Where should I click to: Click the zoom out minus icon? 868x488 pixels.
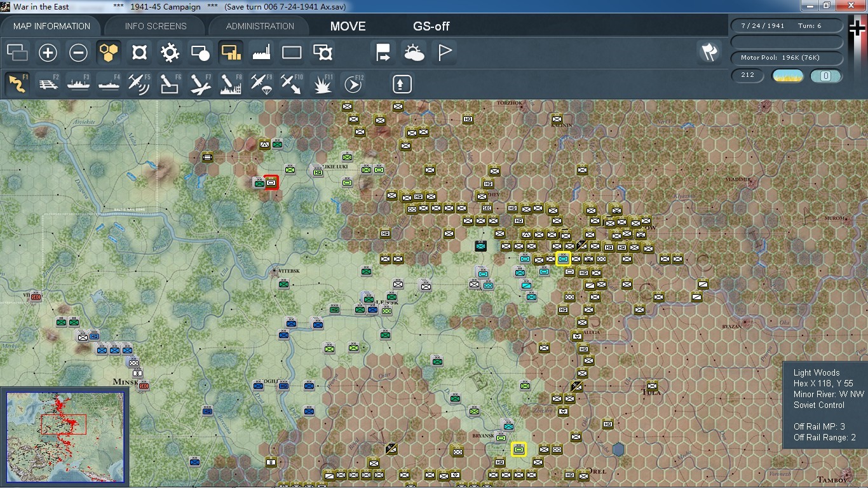[x=78, y=52]
